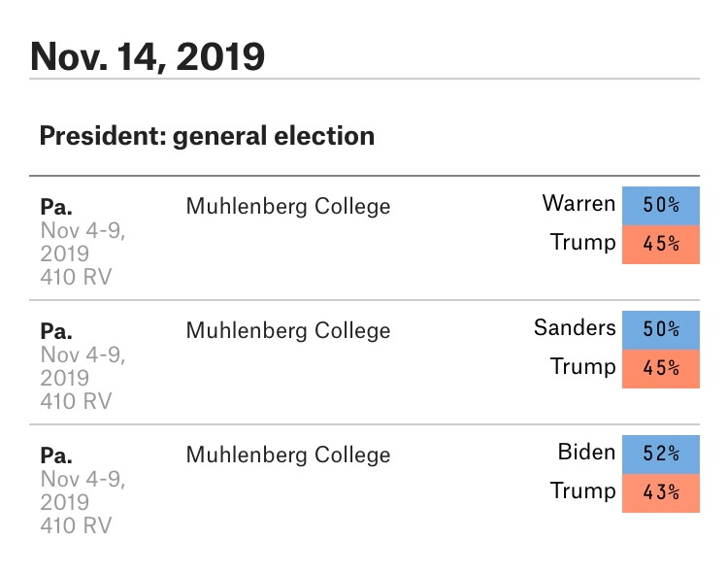
Task: Open Muhlenberg College pollster in Warren row
Action: [287, 206]
